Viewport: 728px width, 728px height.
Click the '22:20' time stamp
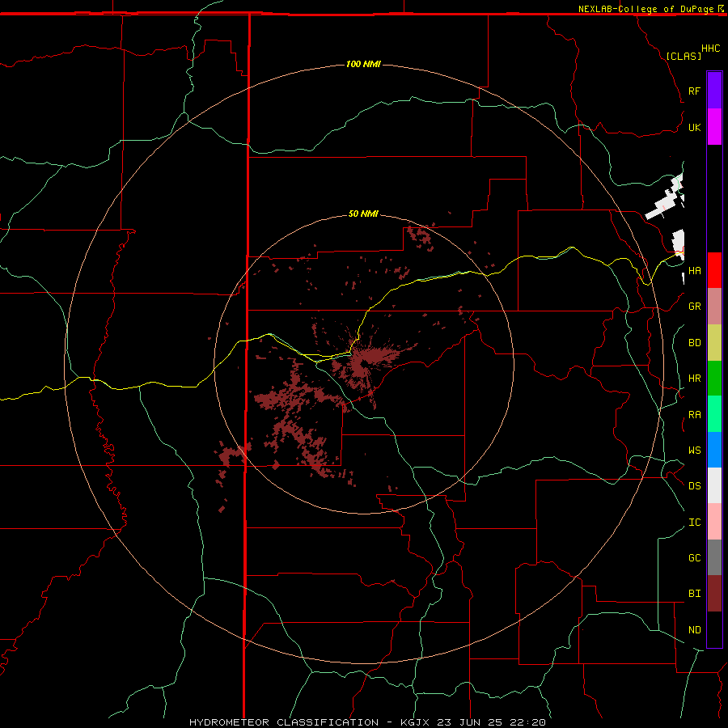527,722
